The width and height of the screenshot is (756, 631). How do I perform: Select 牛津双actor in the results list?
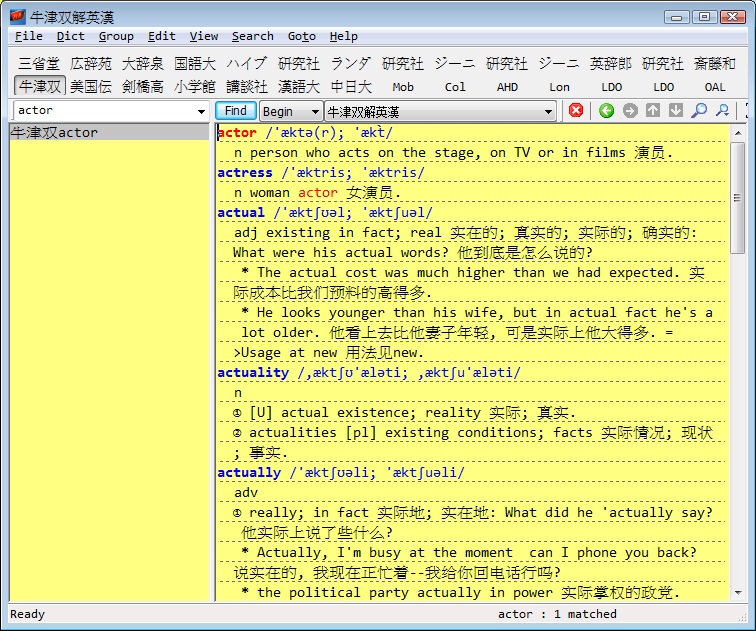(x=109, y=132)
